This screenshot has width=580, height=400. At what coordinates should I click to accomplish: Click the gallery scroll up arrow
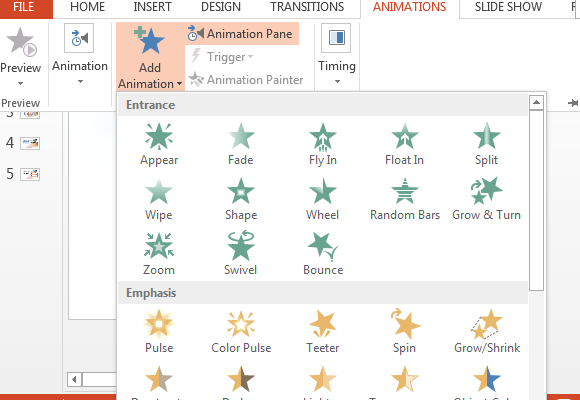pos(536,102)
